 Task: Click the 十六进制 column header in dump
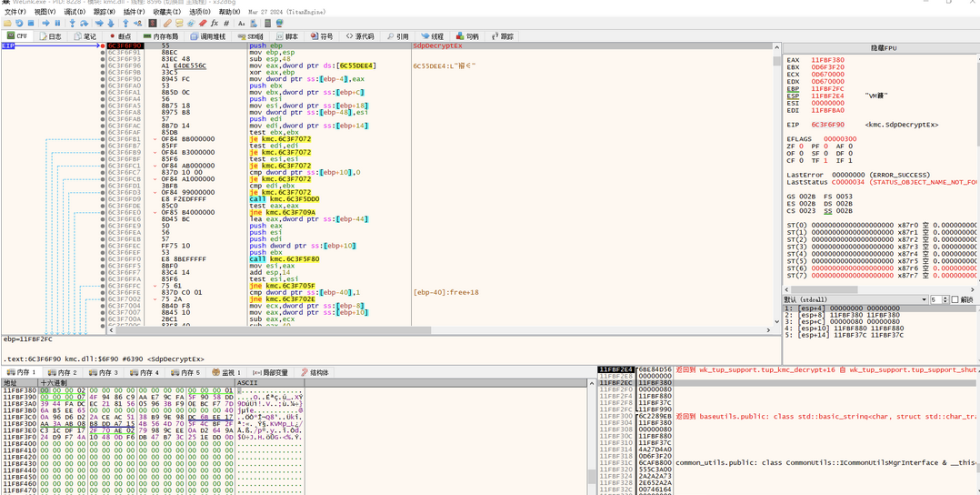coord(137,382)
